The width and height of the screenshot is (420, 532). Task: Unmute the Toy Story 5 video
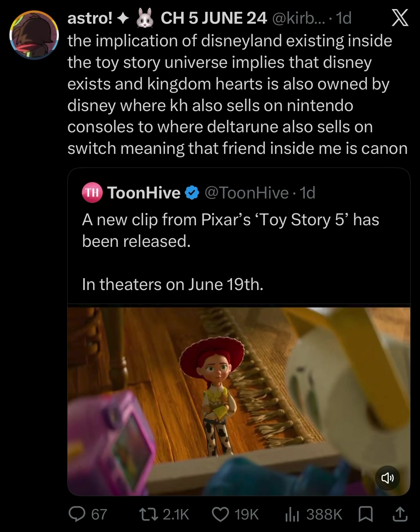click(x=387, y=478)
